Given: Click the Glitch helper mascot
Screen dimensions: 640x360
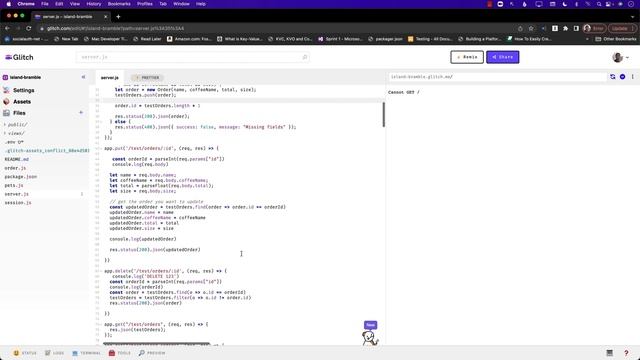Looking at the screenshot, I should (x=370, y=338).
